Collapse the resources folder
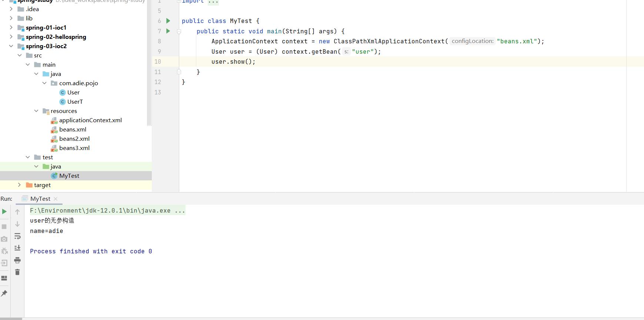The width and height of the screenshot is (644, 320). [x=36, y=111]
